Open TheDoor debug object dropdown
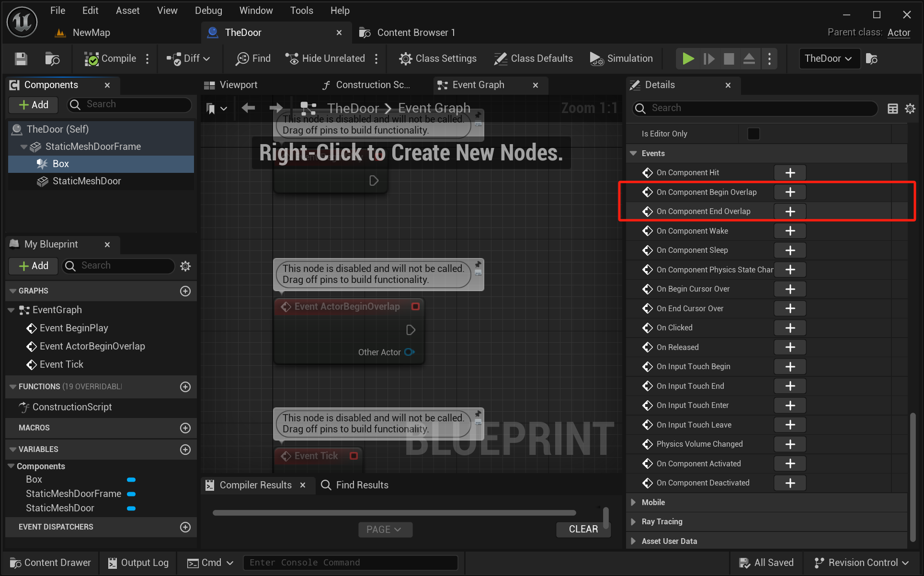The width and height of the screenshot is (924, 576). (829, 59)
